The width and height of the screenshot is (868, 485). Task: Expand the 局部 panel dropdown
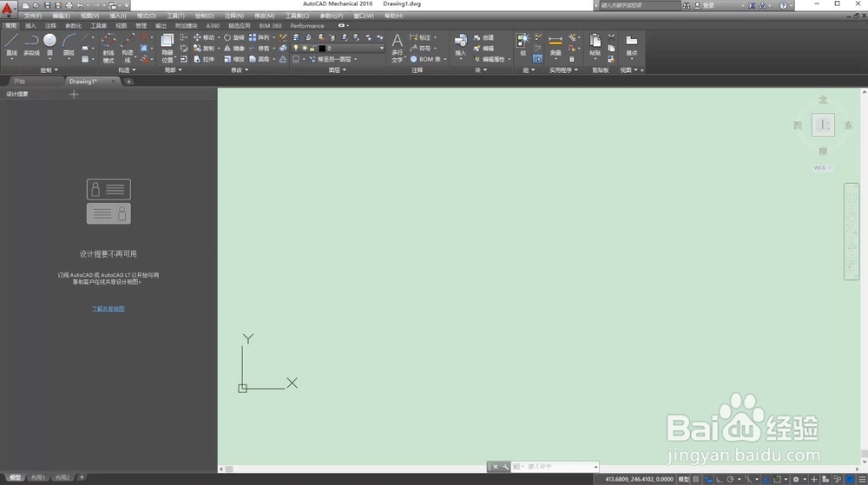174,70
